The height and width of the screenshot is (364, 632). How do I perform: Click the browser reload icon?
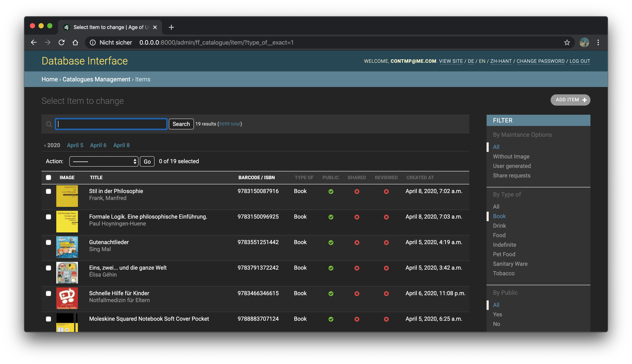pyautogui.click(x=61, y=42)
